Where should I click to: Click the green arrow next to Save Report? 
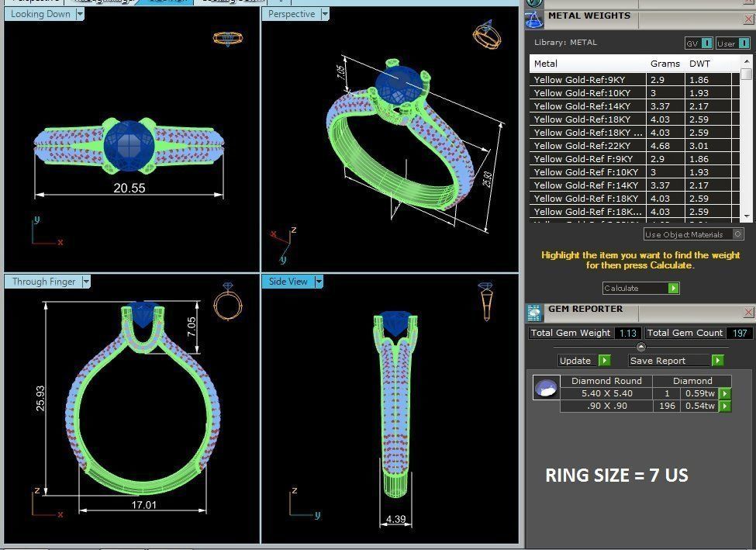pos(718,361)
